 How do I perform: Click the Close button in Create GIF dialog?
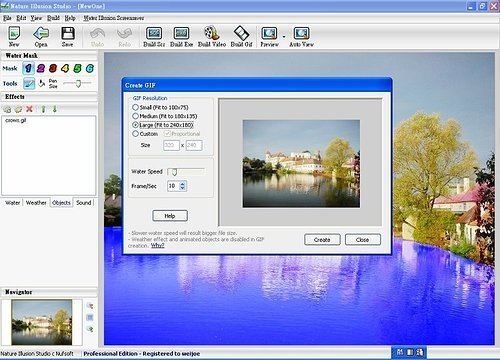362,239
